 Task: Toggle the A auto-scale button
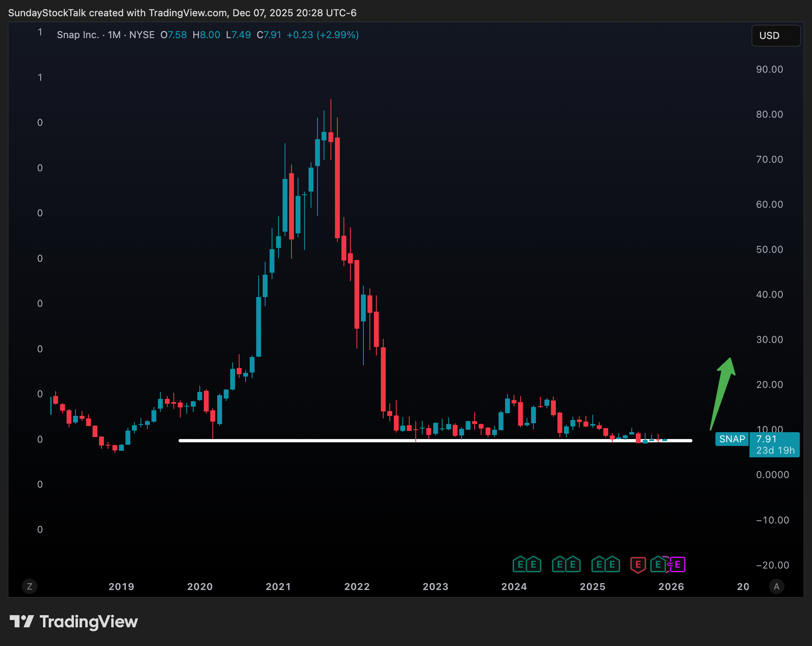point(776,586)
